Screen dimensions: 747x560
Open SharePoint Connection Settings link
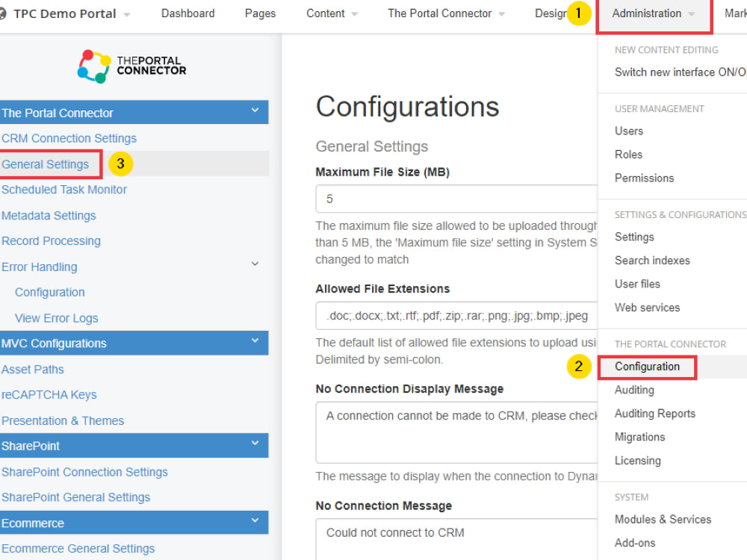point(84,472)
